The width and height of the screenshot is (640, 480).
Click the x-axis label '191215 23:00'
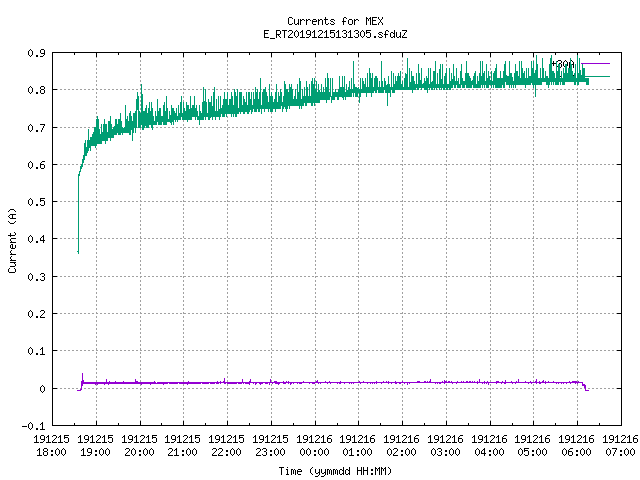pos(270,446)
